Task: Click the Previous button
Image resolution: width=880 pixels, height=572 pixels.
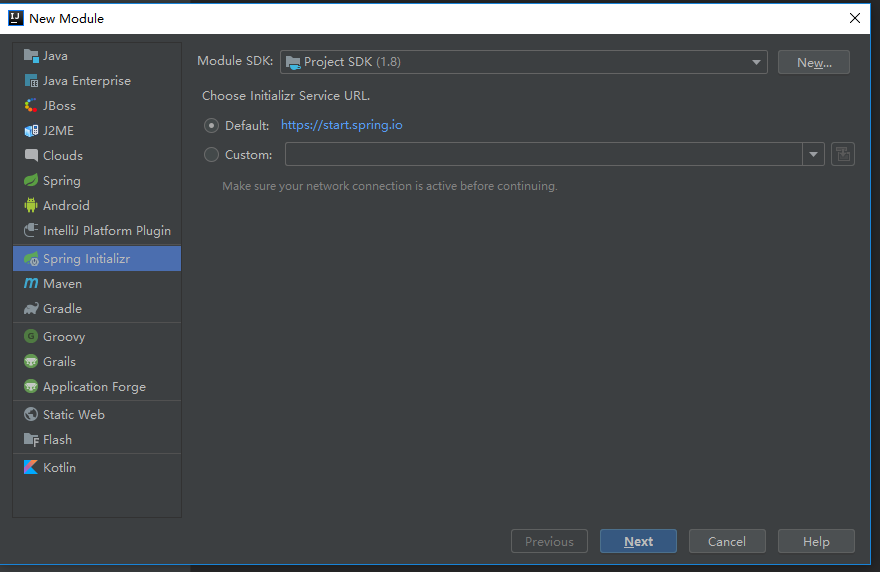Action: (x=549, y=541)
